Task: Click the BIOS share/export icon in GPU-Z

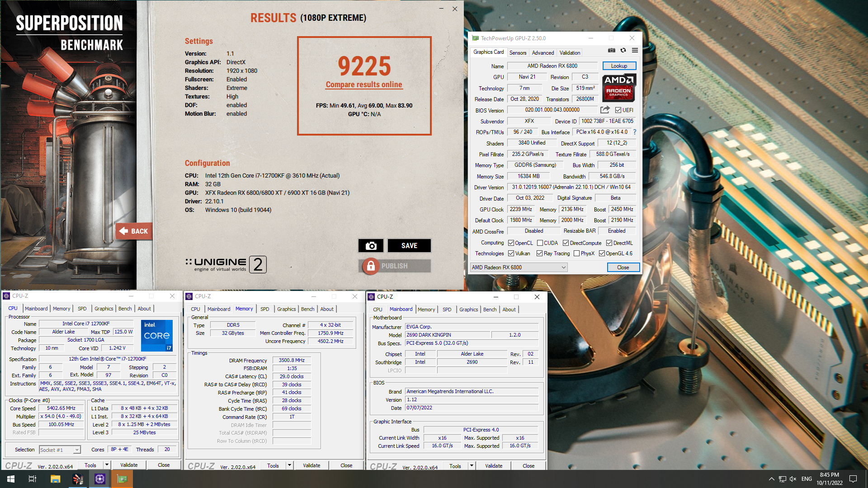Action: pyautogui.click(x=605, y=110)
